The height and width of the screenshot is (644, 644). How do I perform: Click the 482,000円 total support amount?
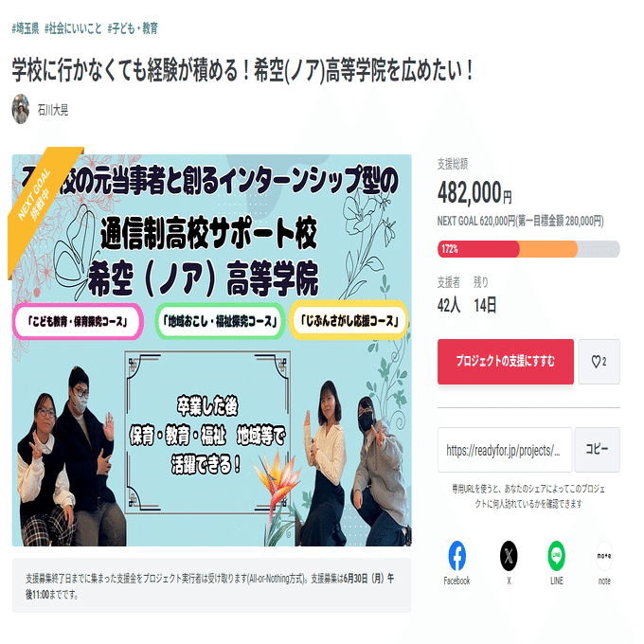pyautogui.click(x=474, y=193)
